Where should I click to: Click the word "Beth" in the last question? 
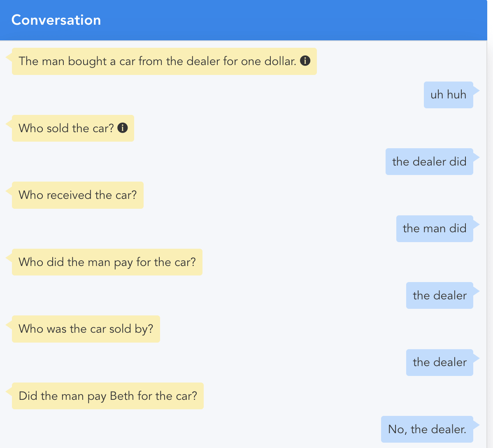pyautogui.click(x=122, y=396)
